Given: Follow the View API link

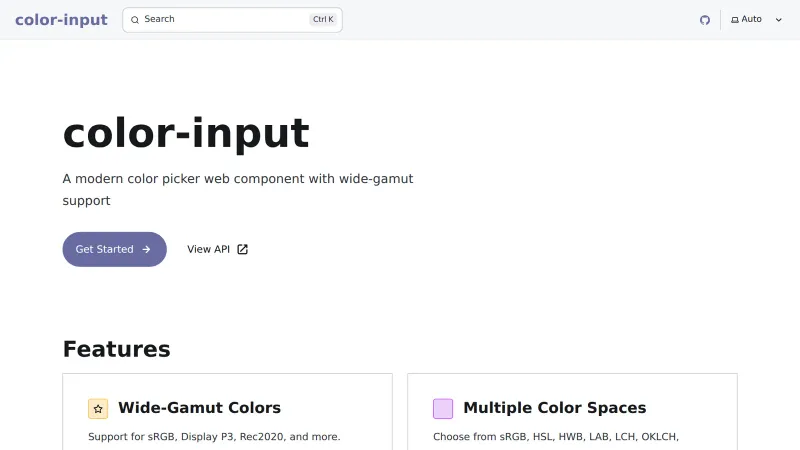Looking at the screenshot, I should click(208, 249).
